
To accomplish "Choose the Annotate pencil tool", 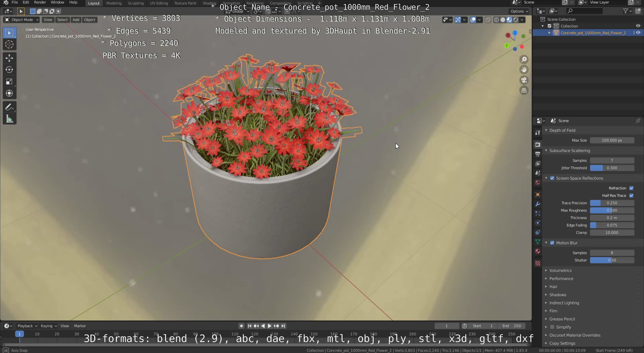I will pyautogui.click(x=9, y=107).
